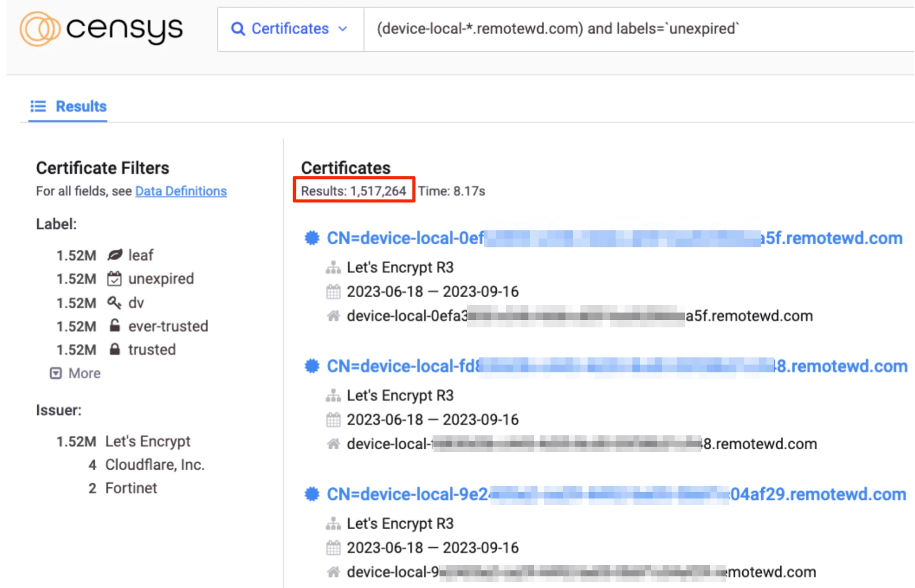Expand More label filters
This screenshot has height=588, width=915.
(x=84, y=373)
